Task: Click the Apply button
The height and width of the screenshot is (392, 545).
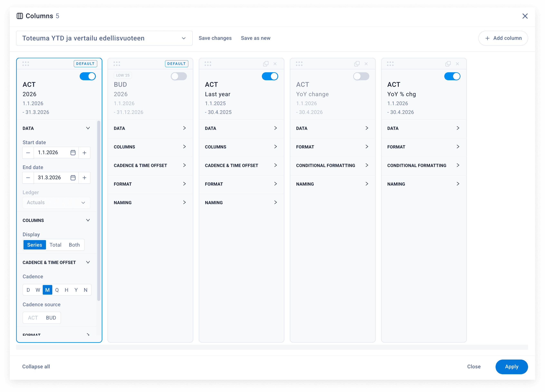Action: pos(511,366)
